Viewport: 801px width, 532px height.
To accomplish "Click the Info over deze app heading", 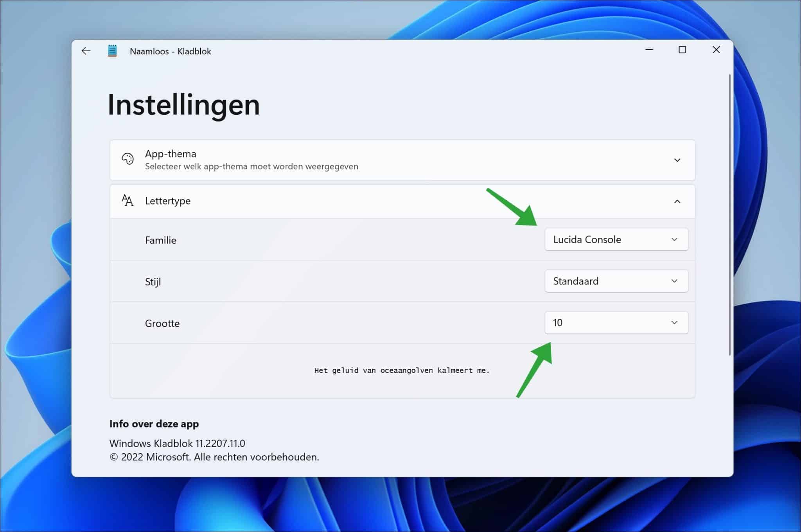I will click(x=154, y=424).
